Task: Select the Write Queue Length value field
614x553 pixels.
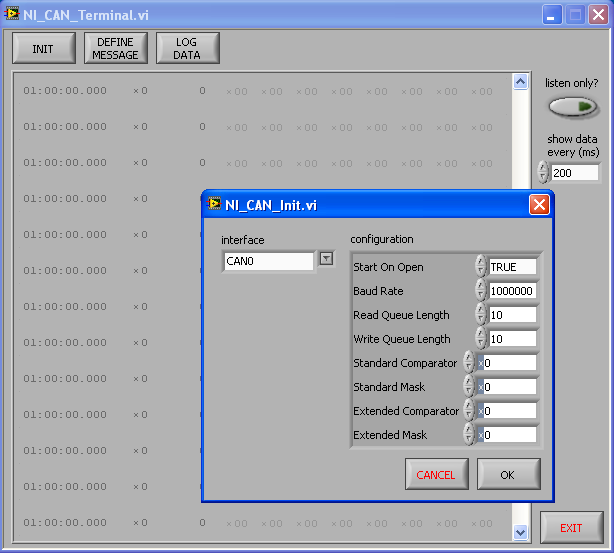Action: coord(513,339)
